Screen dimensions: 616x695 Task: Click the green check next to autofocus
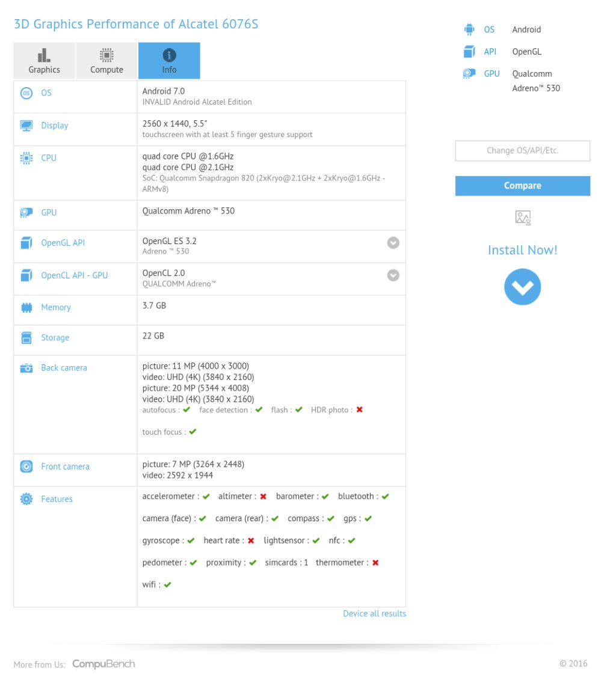click(x=186, y=409)
